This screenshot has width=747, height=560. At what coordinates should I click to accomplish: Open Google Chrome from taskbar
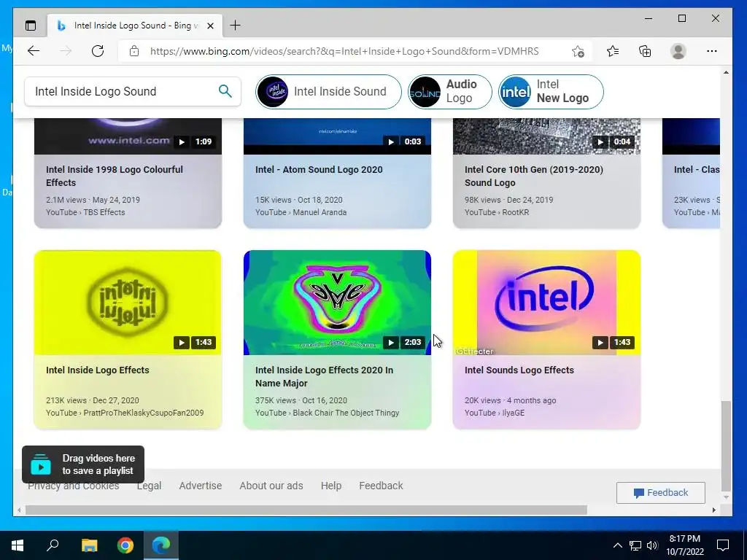point(125,545)
